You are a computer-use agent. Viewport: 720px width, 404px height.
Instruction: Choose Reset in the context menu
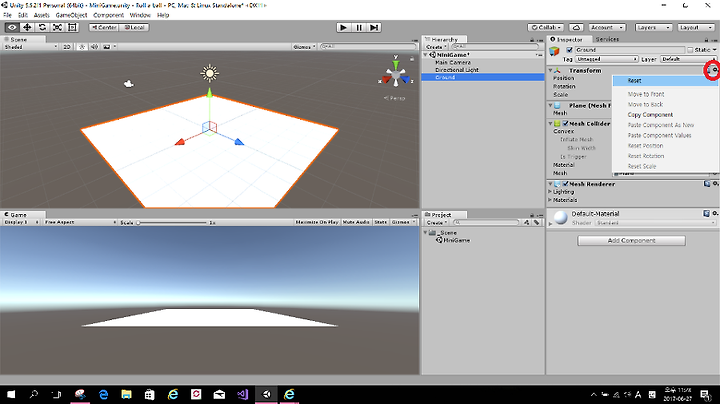(665, 81)
